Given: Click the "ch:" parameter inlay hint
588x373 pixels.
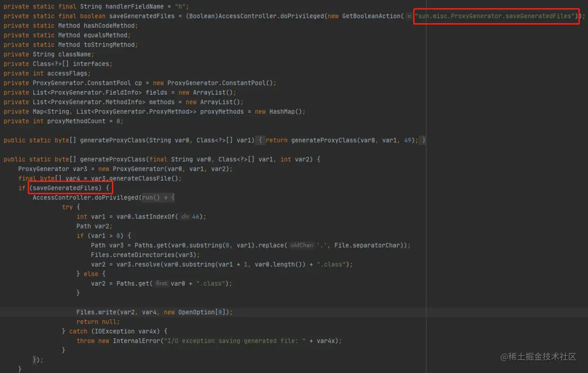Looking at the screenshot, I should pyautogui.click(x=185, y=217).
